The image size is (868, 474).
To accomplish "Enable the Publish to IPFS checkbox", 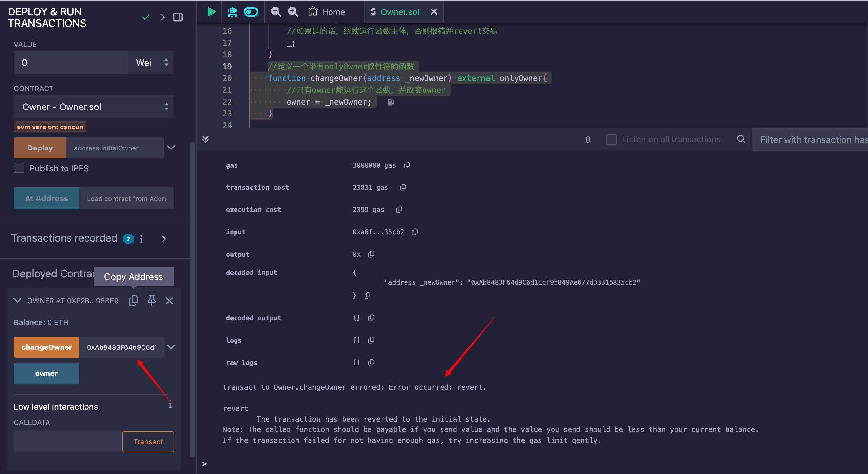I will pyautogui.click(x=19, y=168).
